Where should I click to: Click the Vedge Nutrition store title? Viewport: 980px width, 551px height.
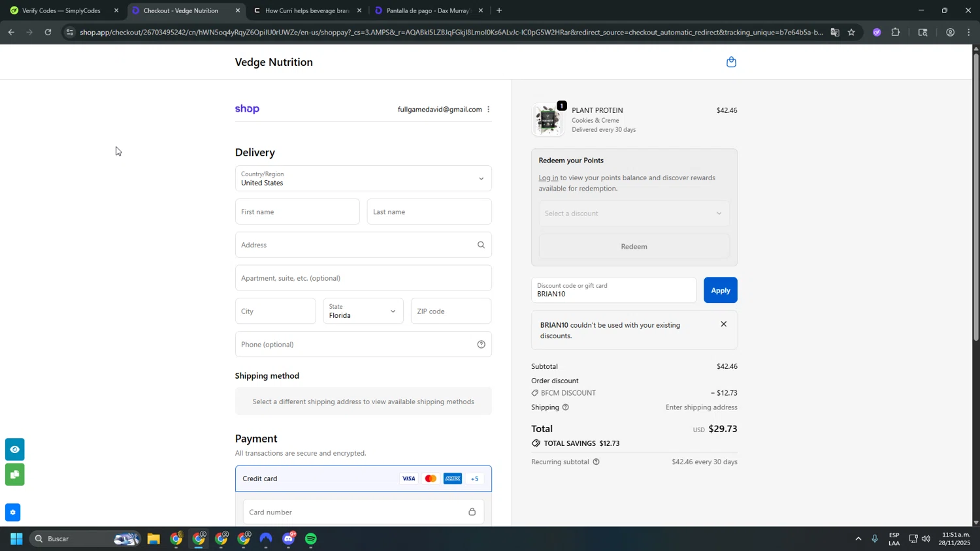coord(274,62)
